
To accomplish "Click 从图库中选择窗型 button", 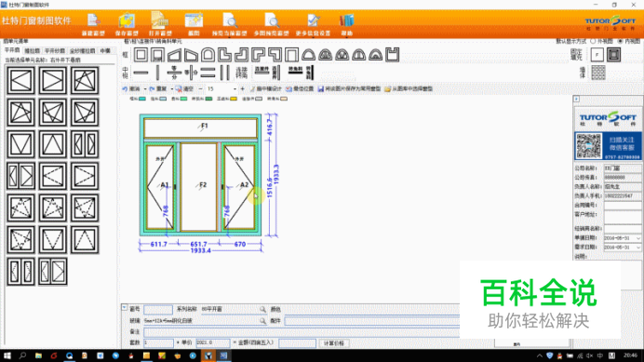I will [409, 88].
